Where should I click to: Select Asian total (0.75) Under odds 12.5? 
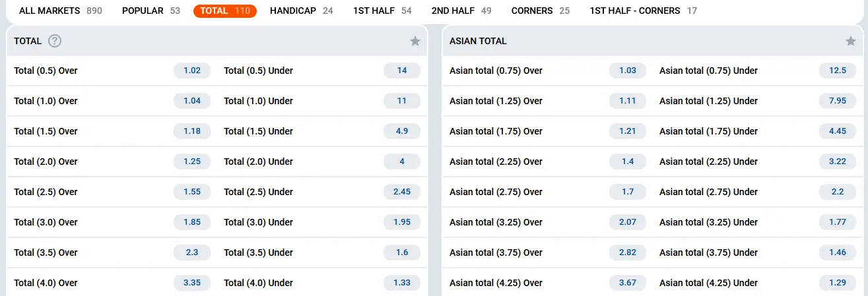[838, 71]
